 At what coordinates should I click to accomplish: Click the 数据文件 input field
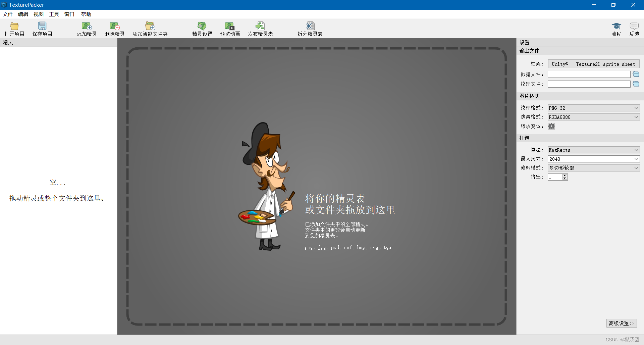pyautogui.click(x=589, y=74)
